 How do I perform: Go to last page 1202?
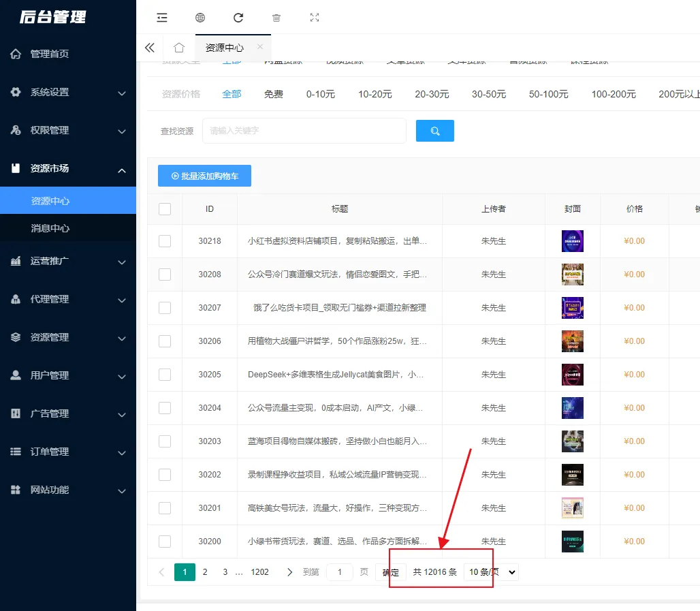(x=260, y=572)
